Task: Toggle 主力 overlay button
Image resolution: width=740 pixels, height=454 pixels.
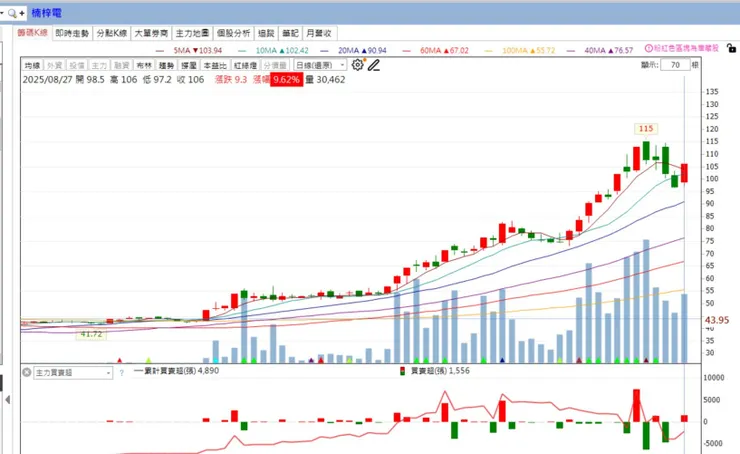Action: tap(99, 65)
